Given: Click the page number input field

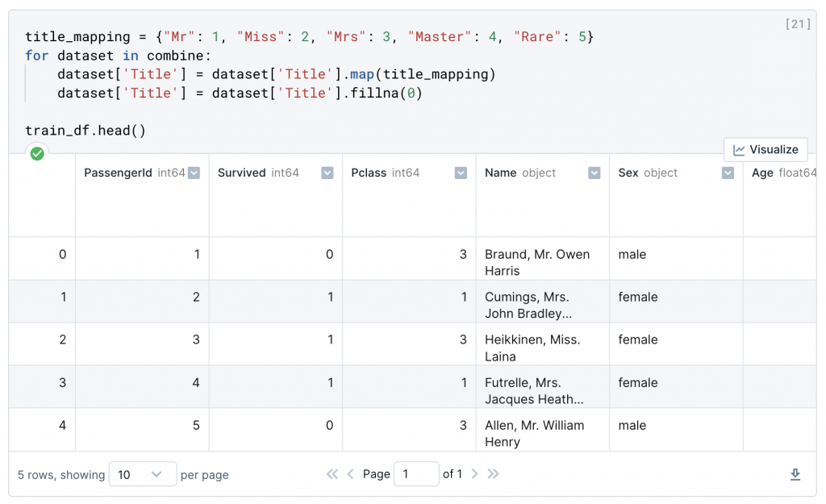Looking at the screenshot, I should pos(416,474).
